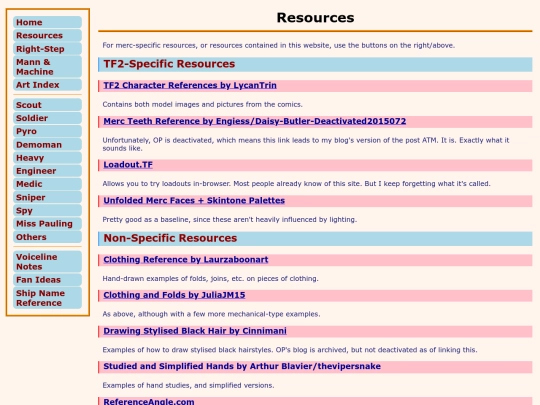
Task: Click 'Contains both model images' description
Action: [202, 104]
